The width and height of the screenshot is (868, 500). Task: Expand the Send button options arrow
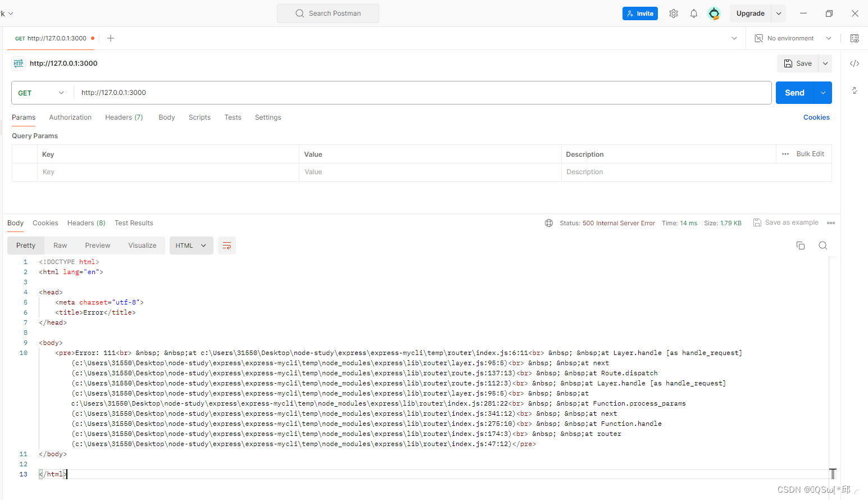[x=823, y=93]
